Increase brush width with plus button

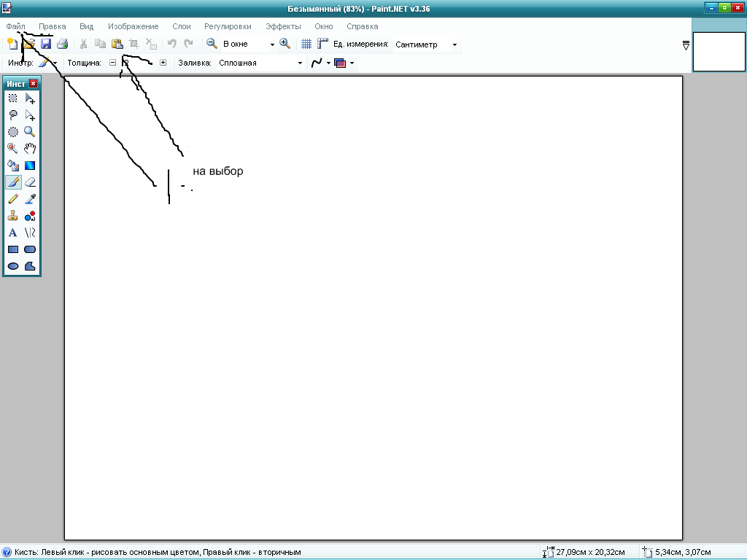point(163,63)
